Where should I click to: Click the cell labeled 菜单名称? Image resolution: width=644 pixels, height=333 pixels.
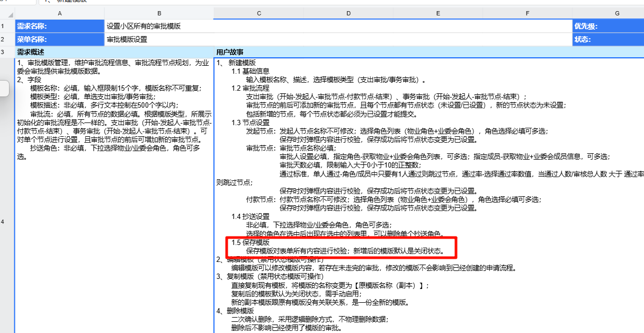(60, 39)
